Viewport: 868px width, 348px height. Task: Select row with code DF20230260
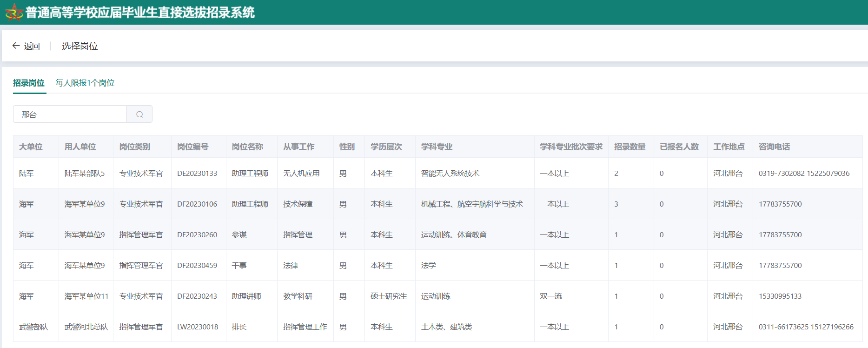pyautogui.click(x=438, y=234)
